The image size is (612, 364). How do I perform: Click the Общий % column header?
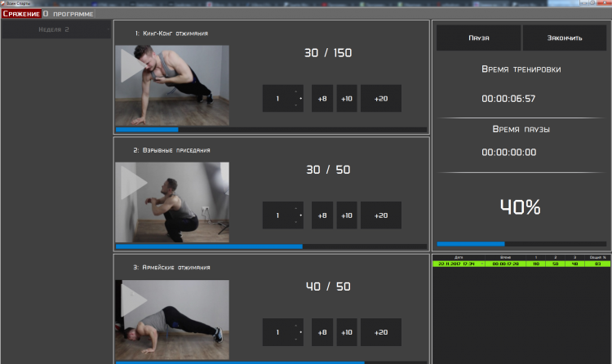(597, 257)
